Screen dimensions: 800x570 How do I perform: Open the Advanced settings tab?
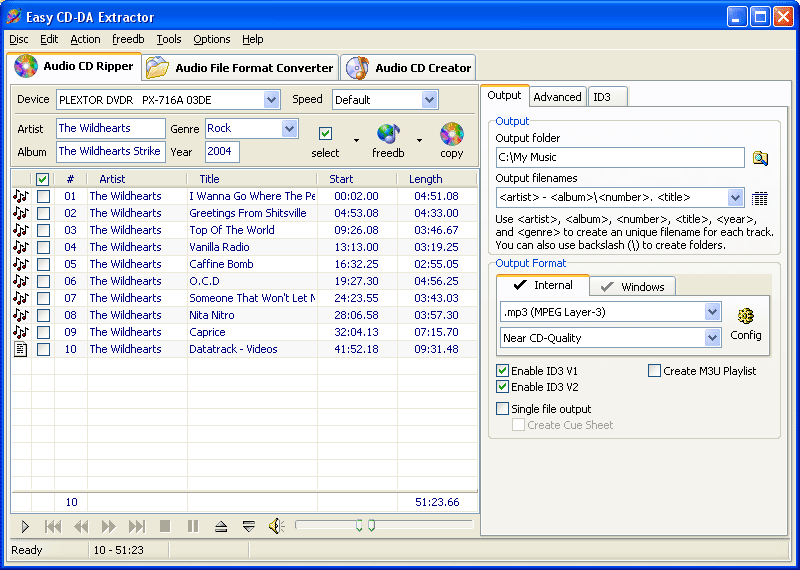click(557, 97)
